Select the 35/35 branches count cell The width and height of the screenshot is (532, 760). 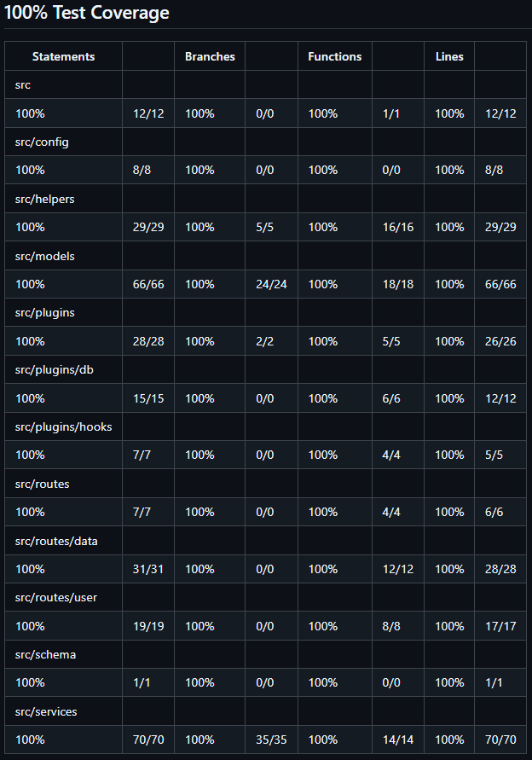(x=271, y=740)
